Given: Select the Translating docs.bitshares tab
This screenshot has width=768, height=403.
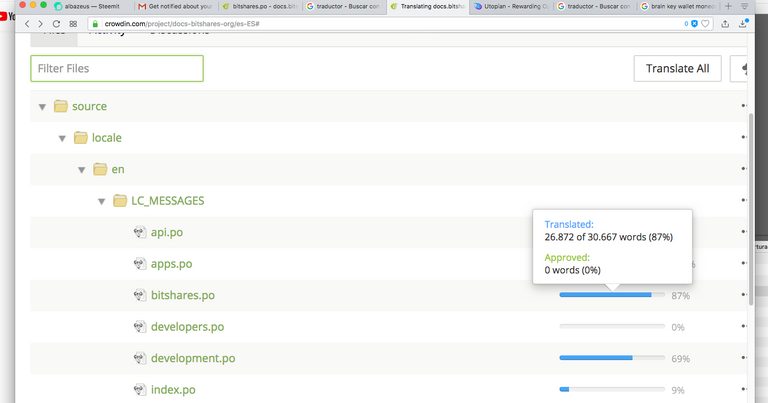Looking at the screenshot, I should pos(428,6).
